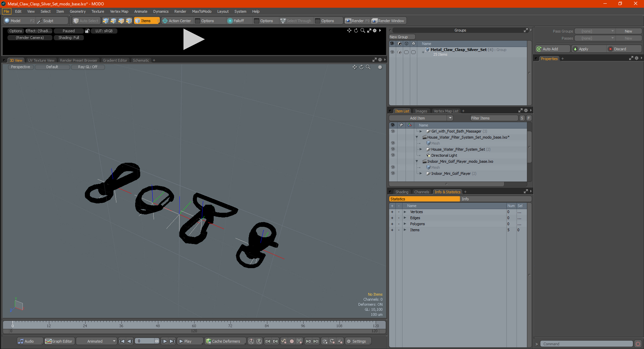This screenshot has height=349, width=644.
Task: Select Materials selection mode cube icon
Action: (129, 21)
